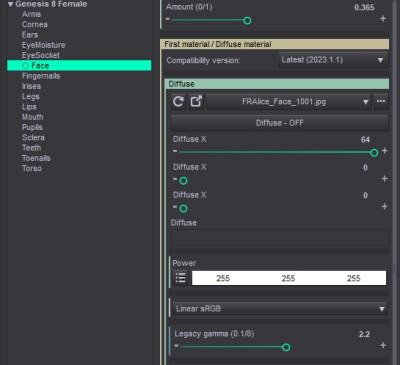The height and width of the screenshot is (365, 400).
Task: Open Compatibility version Latest (2023.1.1) dropdown
Action: (x=333, y=60)
